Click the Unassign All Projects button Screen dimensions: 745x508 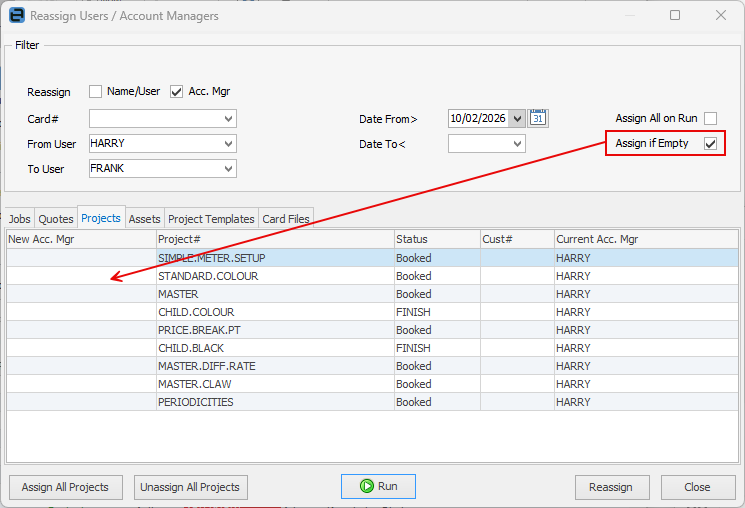point(190,487)
